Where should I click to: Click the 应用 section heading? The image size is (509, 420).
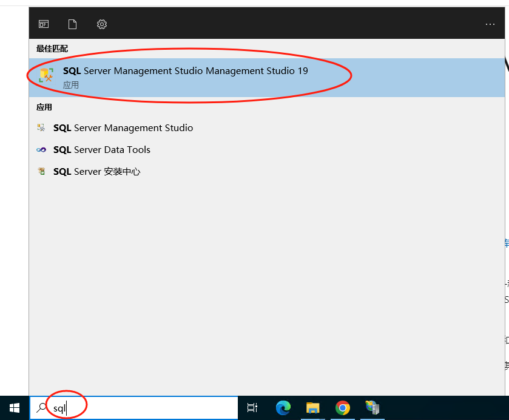click(44, 107)
